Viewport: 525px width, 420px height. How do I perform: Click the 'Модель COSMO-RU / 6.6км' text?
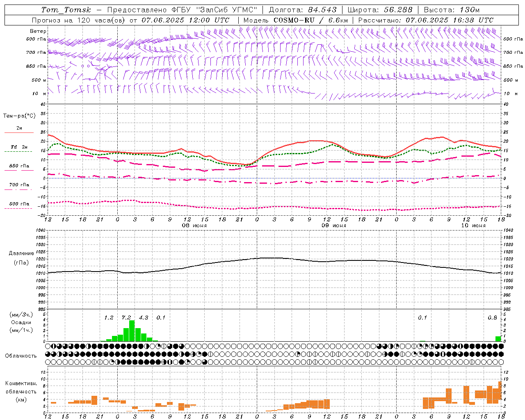[x=295, y=20]
